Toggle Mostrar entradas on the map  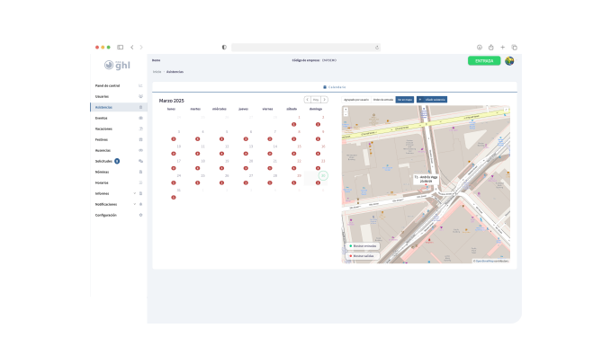click(364, 245)
